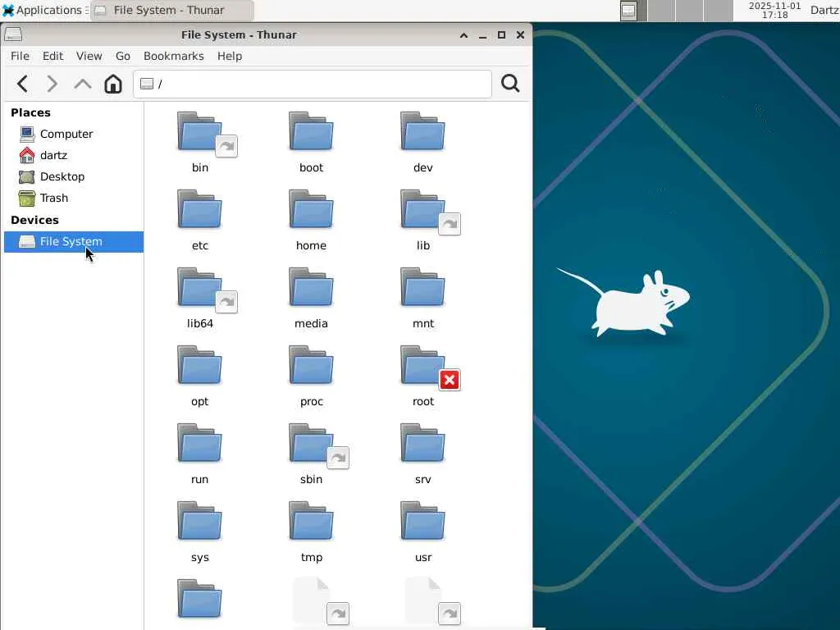The height and width of the screenshot is (630, 840).
Task: Select the boot folder icon
Action: pyautogui.click(x=311, y=132)
